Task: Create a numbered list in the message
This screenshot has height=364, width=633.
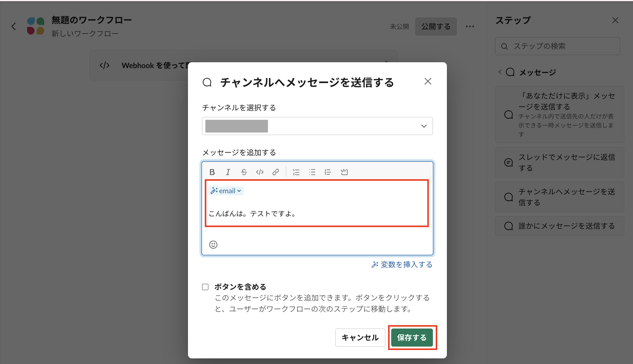Action: pos(296,172)
